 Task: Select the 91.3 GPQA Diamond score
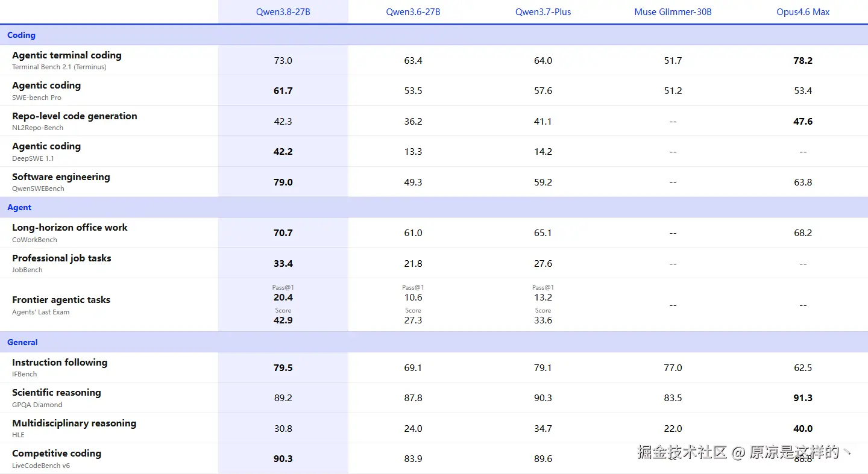point(803,398)
